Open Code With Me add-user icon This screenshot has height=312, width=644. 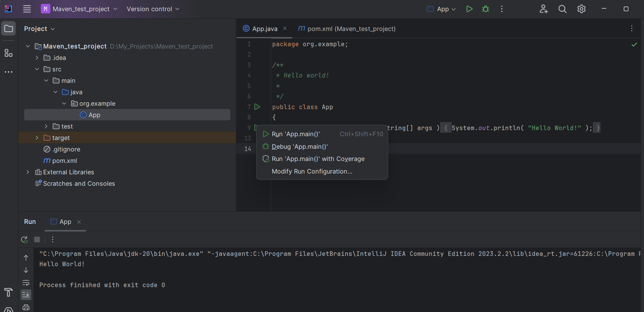pyautogui.click(x=543, y=9)
